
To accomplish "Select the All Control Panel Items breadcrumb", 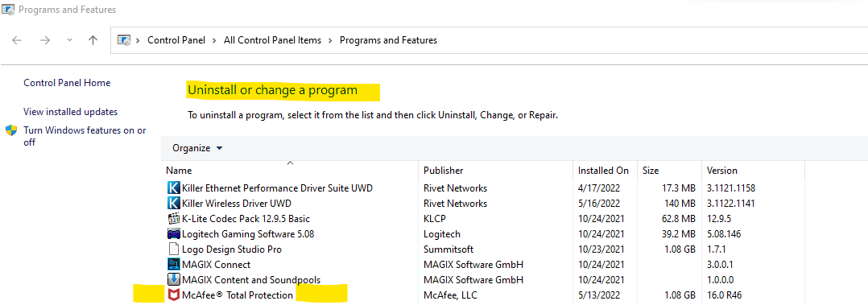I will (272, 40).
